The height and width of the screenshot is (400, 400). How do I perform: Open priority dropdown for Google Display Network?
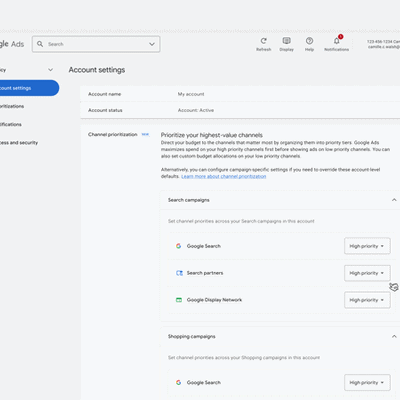pos(367,300)
